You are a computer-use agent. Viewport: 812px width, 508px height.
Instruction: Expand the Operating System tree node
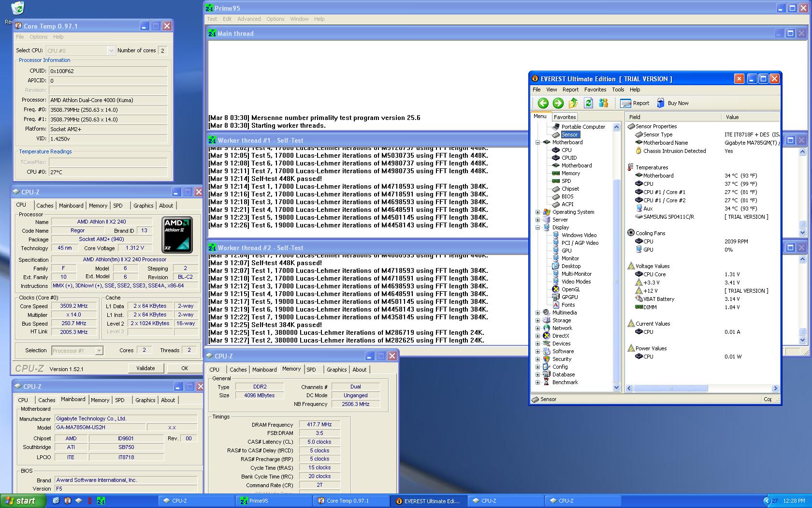537,212
